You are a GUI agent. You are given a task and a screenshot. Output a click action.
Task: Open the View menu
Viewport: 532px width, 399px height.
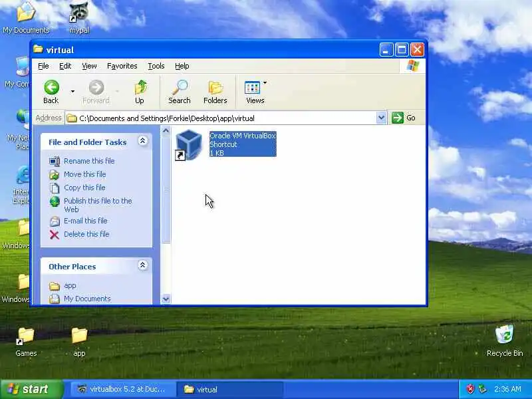point(89,66)
